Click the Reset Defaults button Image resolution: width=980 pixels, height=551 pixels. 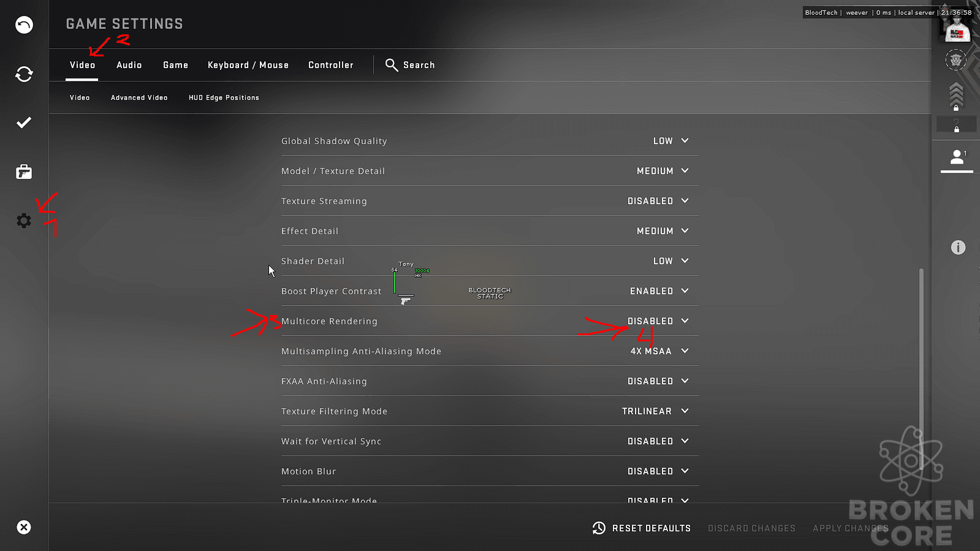(642, 528)
